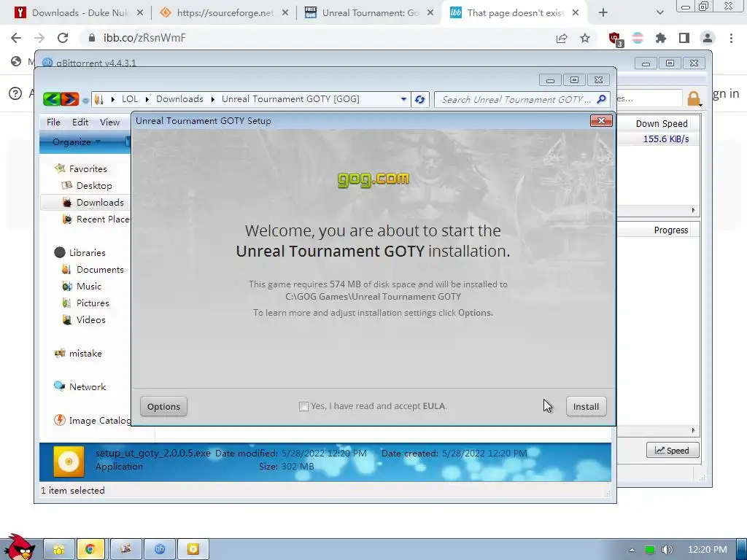Open installer Options button
This screenshot has height=560, width=747.
163,406
